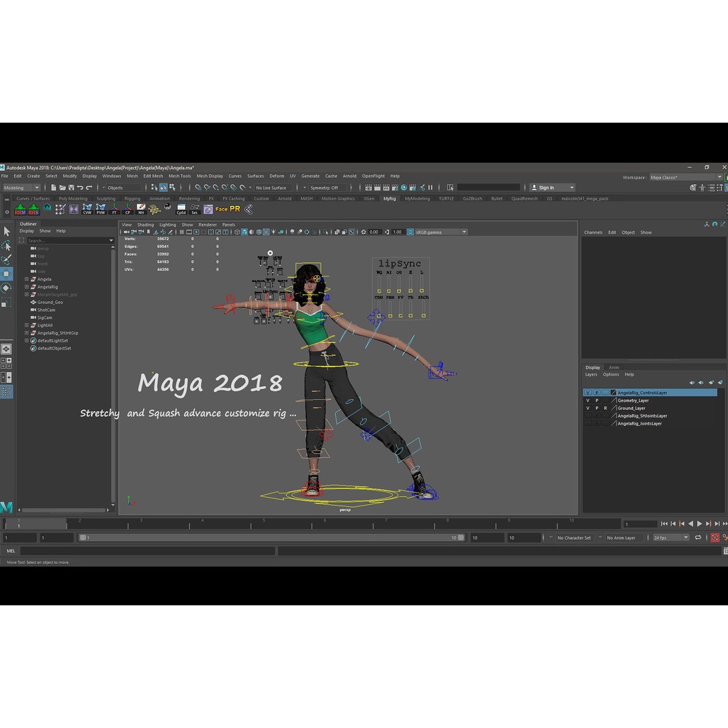Toggle the red auto keyframe button
Image resolution: width=728 pixels, height=728 pixels.
(715, 538)
